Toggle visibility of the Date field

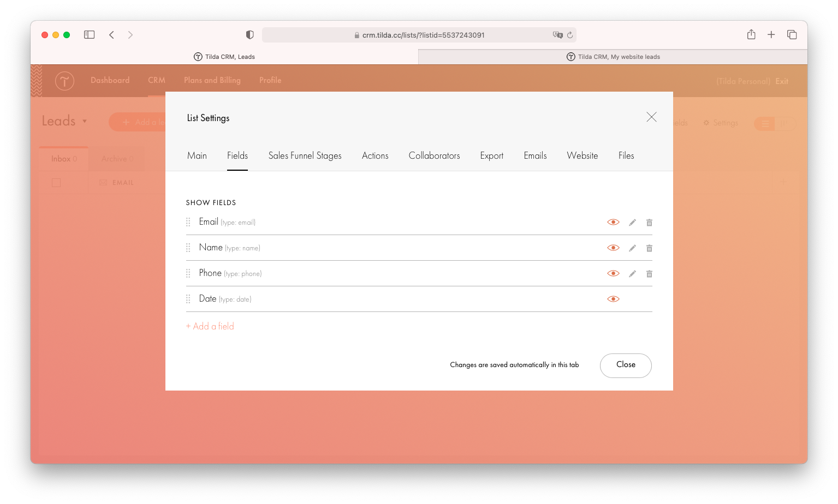pos(613,298)
